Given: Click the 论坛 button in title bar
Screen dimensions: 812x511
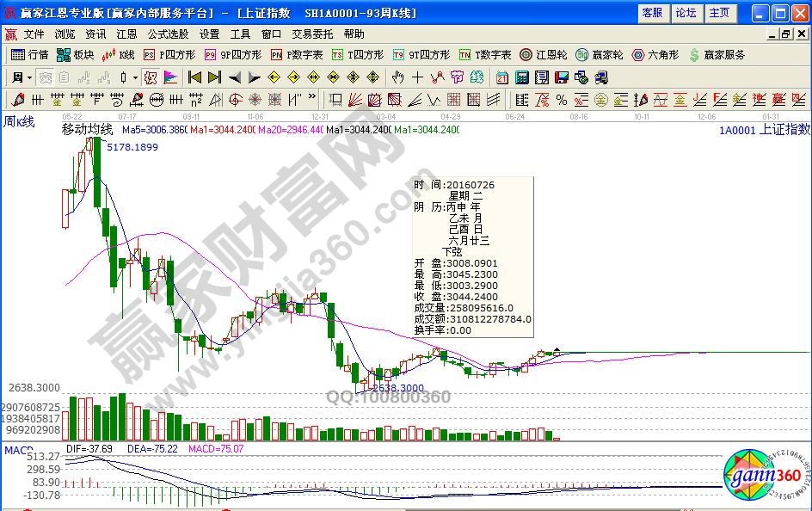Looking at the screenshot, I should [686, 13].
